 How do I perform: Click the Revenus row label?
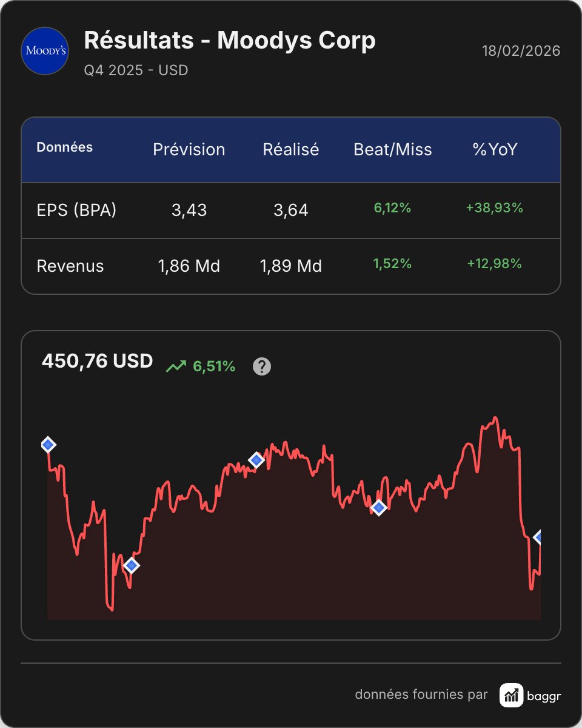click(70, 266)
